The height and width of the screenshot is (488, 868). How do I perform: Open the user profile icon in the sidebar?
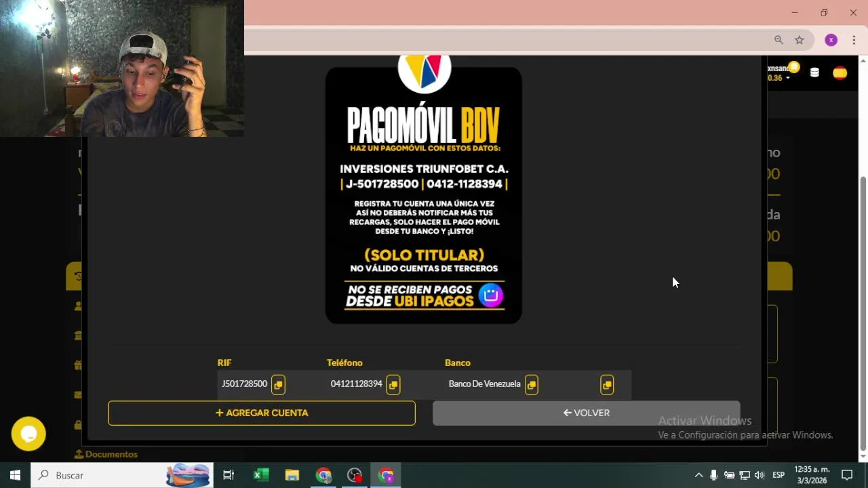pyautogui.click(x=78, y=306)
